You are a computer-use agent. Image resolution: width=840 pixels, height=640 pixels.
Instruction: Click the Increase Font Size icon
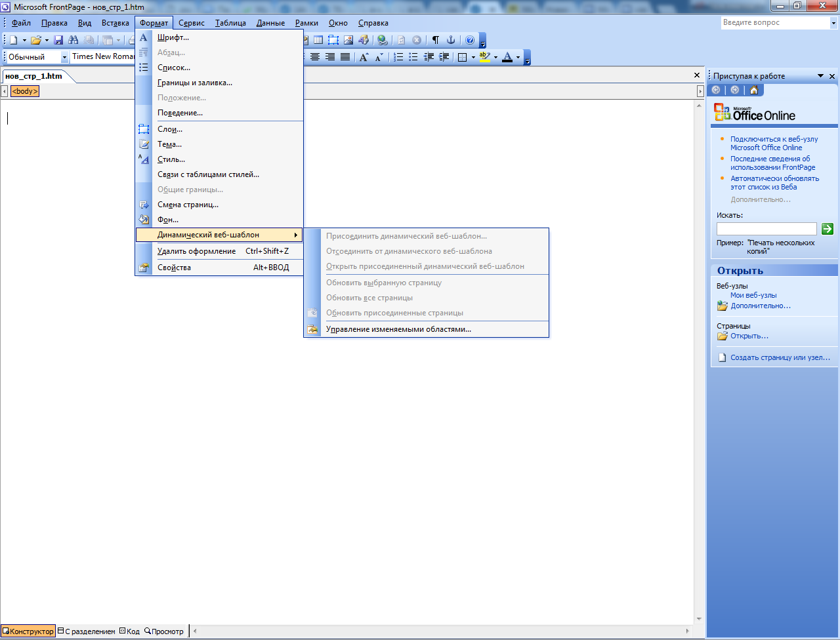[x=364, y=57]
